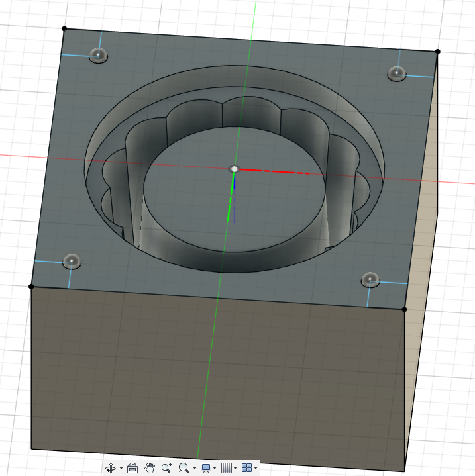
Task: Open Display Settings monitor icon
Action: point(205,468)
